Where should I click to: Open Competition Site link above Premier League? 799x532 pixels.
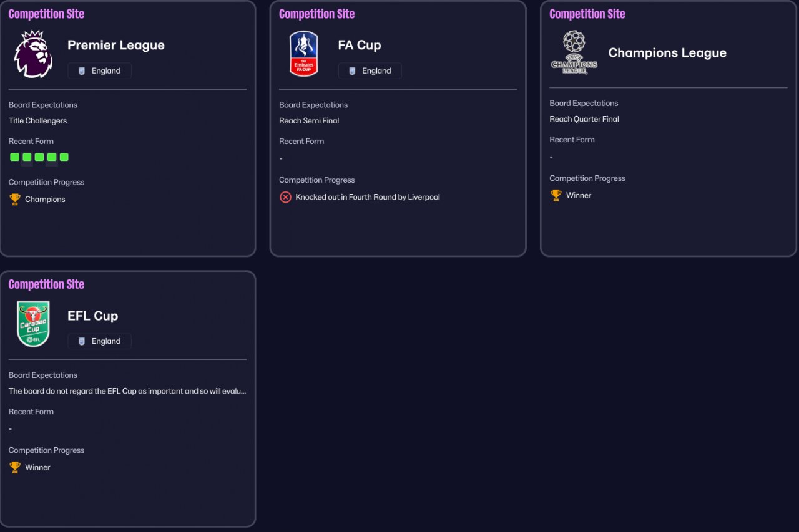point(46,14)
